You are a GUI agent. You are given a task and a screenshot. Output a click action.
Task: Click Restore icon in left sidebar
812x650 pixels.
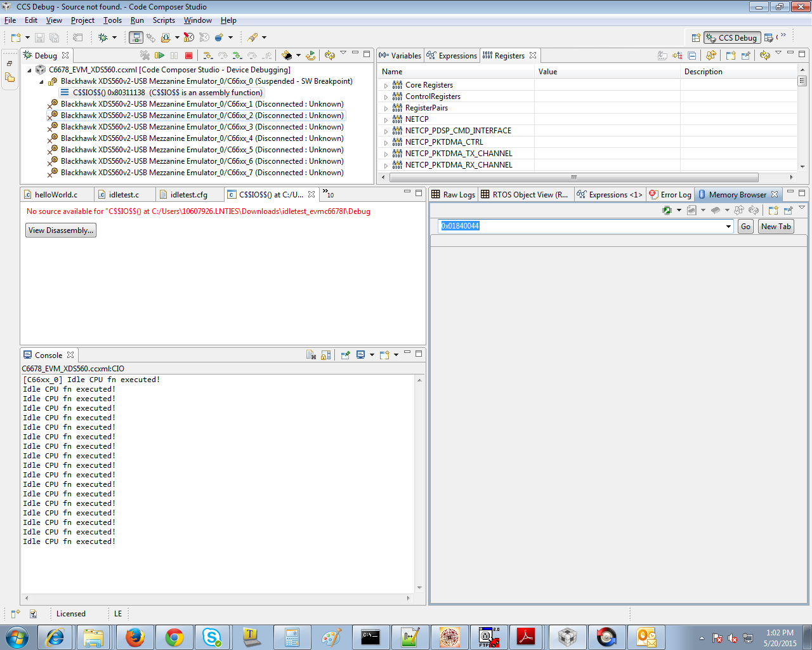coord(10,63)
